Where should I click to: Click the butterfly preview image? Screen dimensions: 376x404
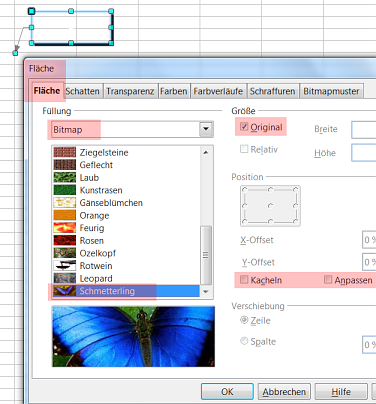[133, 337]
